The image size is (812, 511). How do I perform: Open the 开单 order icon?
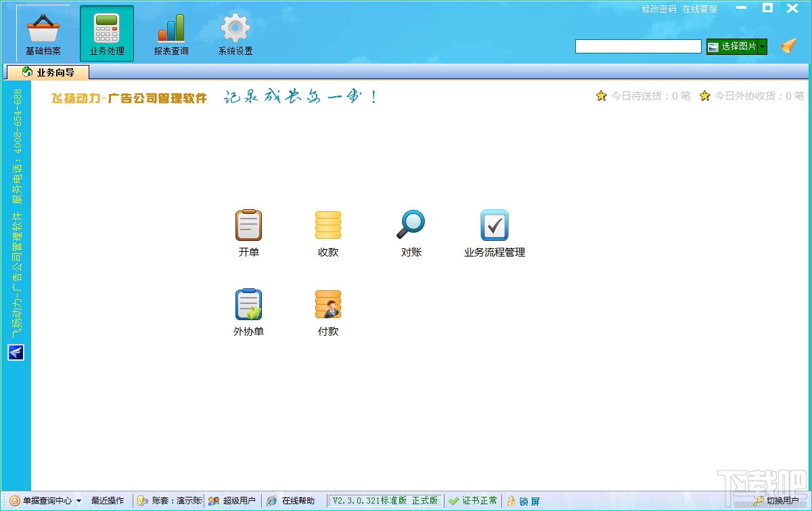[x=248, y=225]
